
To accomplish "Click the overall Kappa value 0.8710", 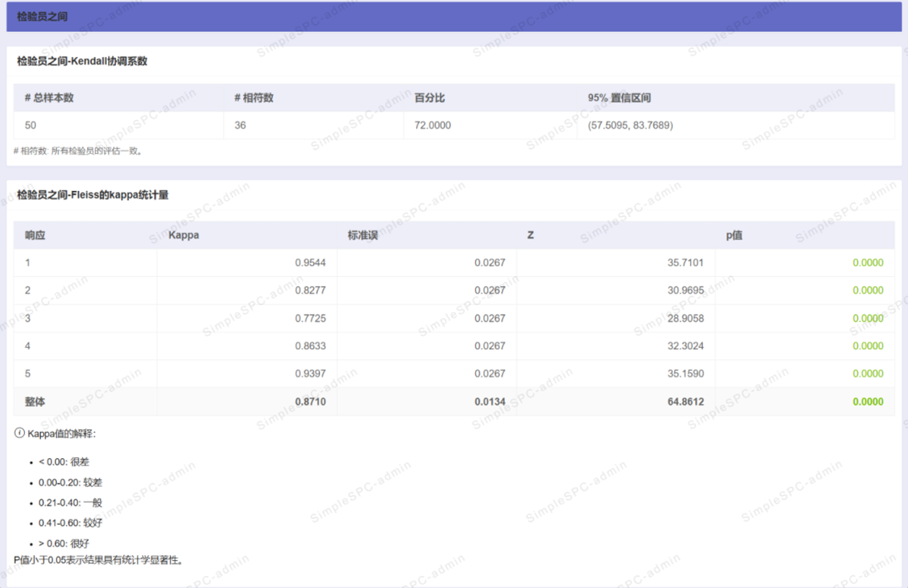I will click(310, 402).
